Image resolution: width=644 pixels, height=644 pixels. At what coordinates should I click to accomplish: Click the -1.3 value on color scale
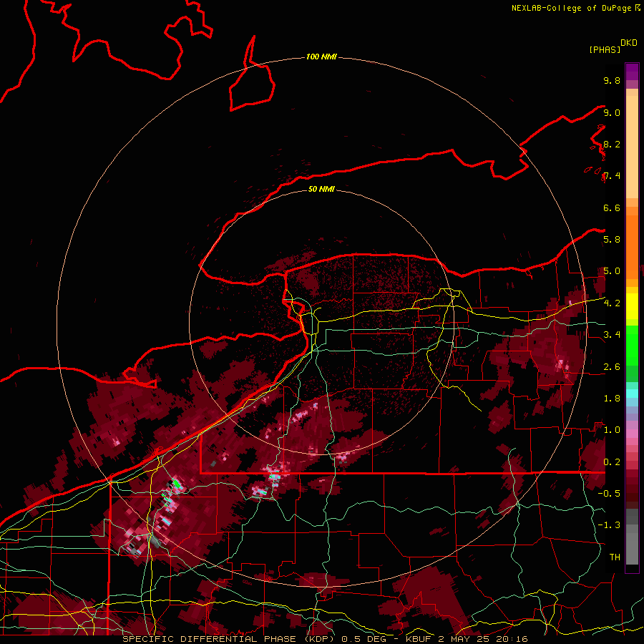[x=609, y=525]
